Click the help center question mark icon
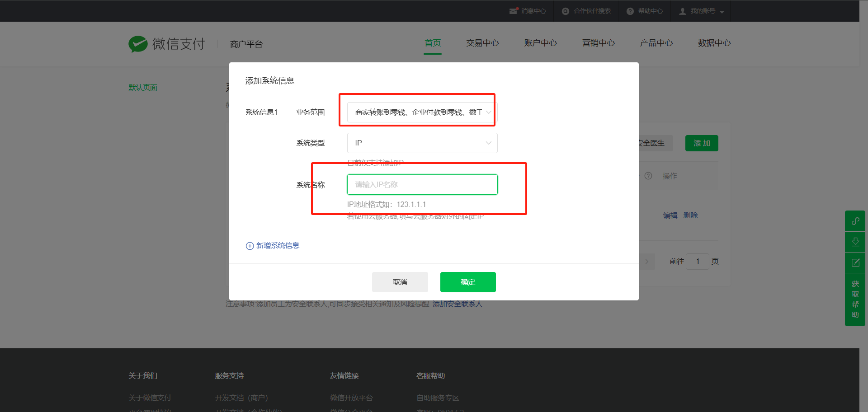 pyautogui.click(x=630, y=11)
